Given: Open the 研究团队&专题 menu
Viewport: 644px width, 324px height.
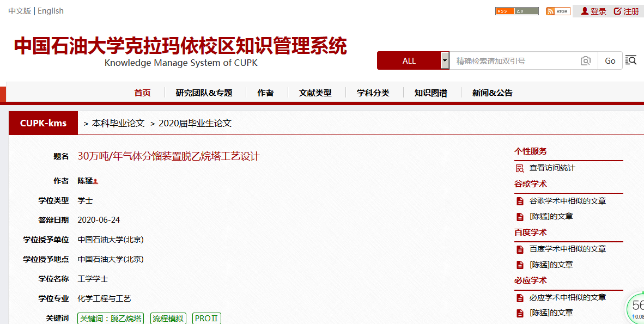Looking at the screenshot, I should [x=204, y=93].
